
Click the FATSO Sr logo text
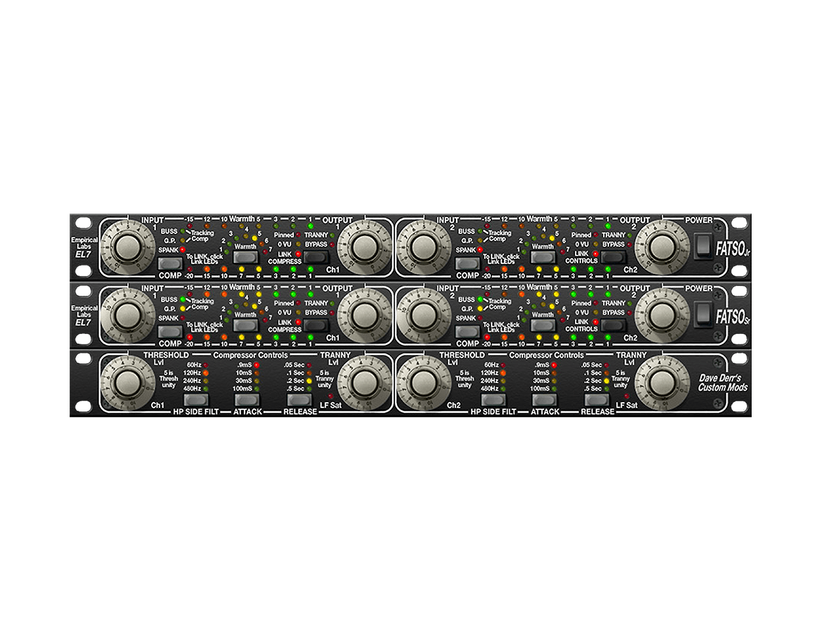tap(733, 318)
